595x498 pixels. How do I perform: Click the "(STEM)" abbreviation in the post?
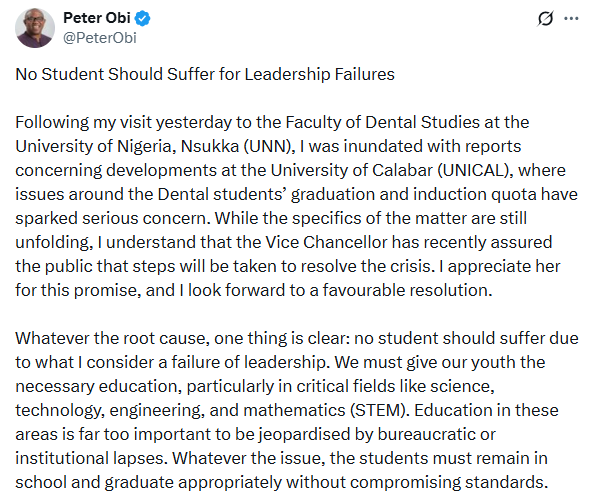[379, 411]
